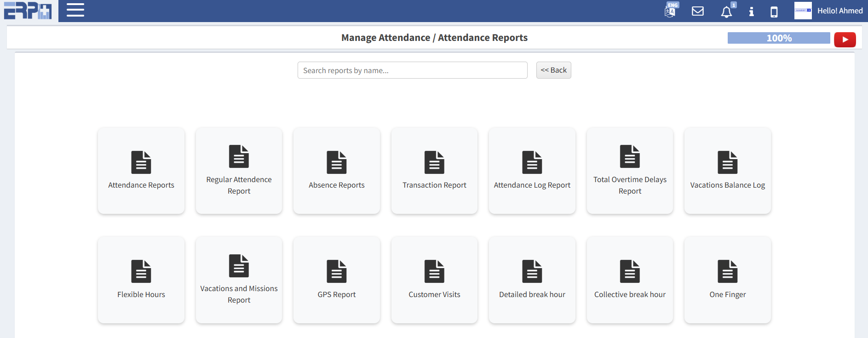The width and height of the screenshot is (868, 338).
Task: Launch the GPS Report document icon
Action: point(337,271)
